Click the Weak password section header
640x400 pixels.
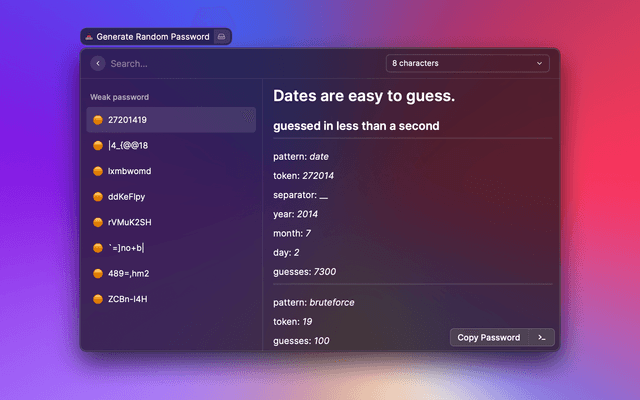pyautogui.click(x=121, y=97)
